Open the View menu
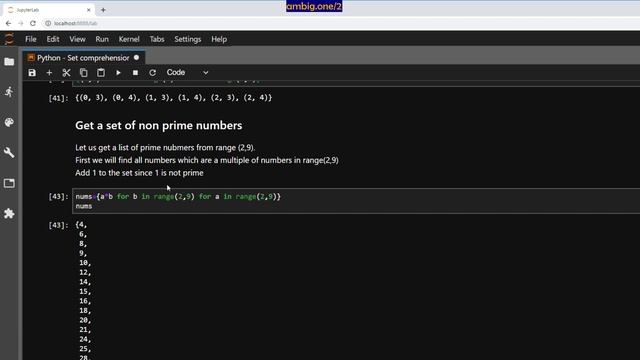This screenshot has height=360, width=640. 77,39
